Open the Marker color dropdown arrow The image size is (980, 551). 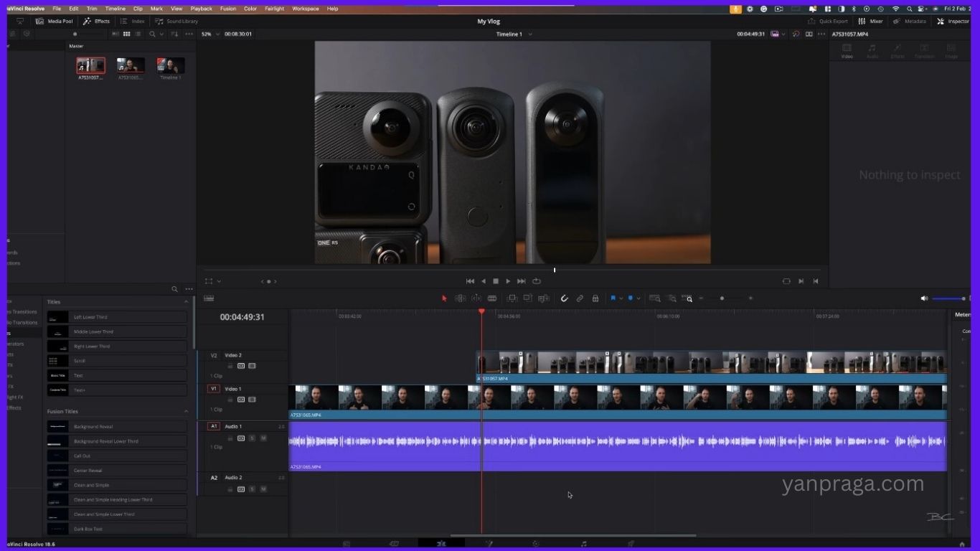pyautogui.click(x=638, y=298)
